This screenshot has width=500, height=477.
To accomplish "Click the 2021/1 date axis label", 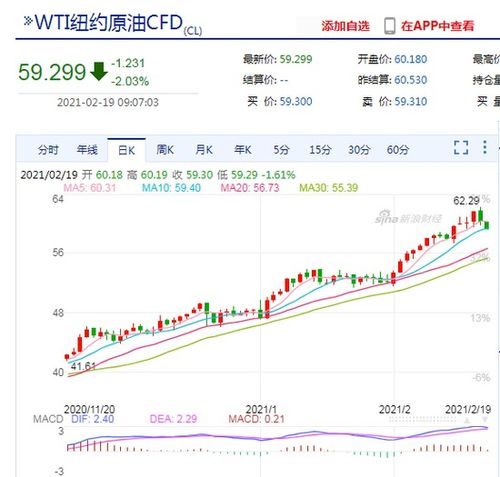I will 261,409.
